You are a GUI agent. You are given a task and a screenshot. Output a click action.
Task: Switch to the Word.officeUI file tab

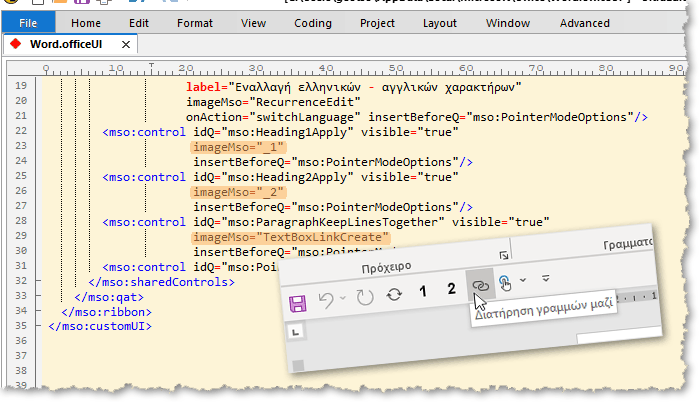coord(66,44)
